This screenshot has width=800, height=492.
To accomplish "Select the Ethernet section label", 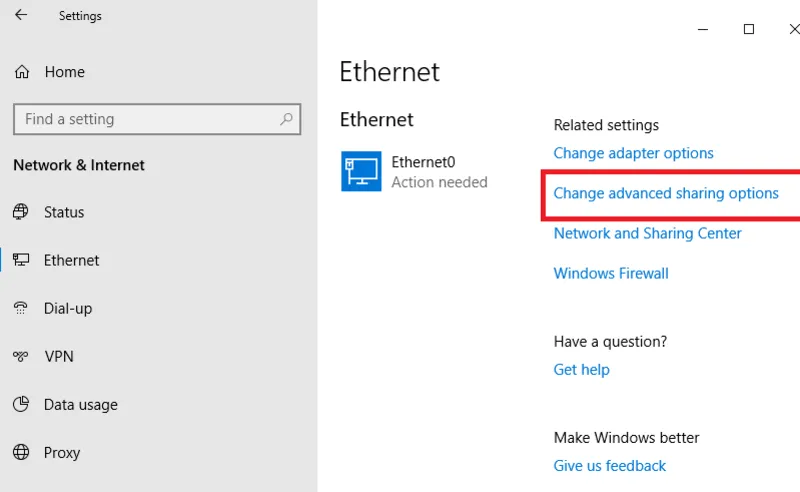I will 71,260.
